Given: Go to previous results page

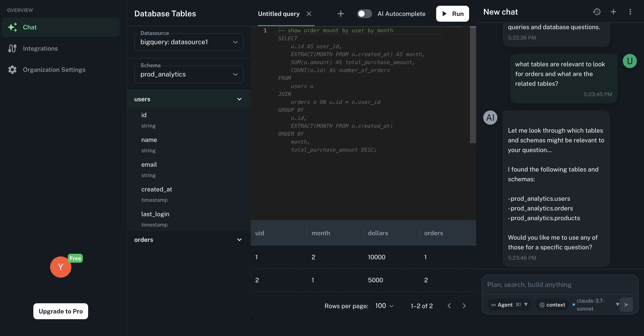Looking at the screenshot, I should (449, 306).
